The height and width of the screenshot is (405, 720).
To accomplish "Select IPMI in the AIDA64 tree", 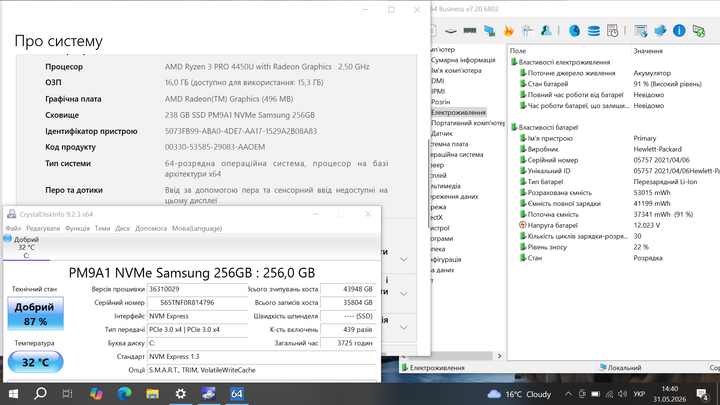I will point(438,91).
